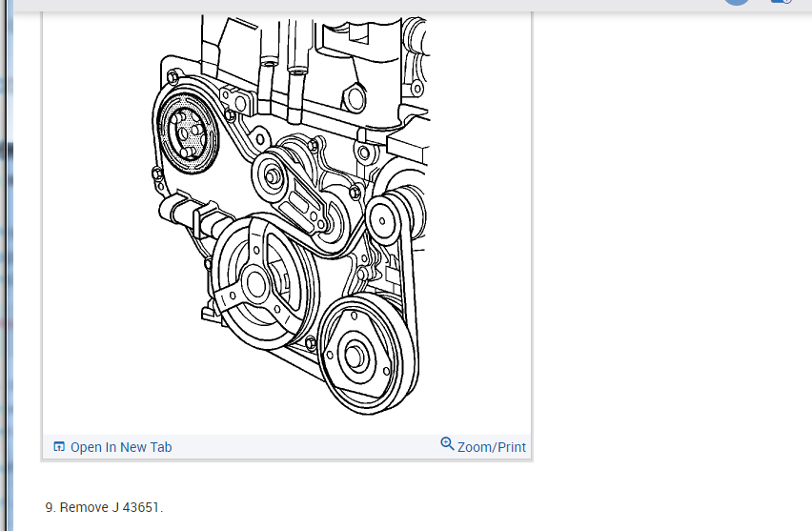Click the new-tab icon beside Open In New Tab
The width and height of the screenshot is (812, 531).
59,446
